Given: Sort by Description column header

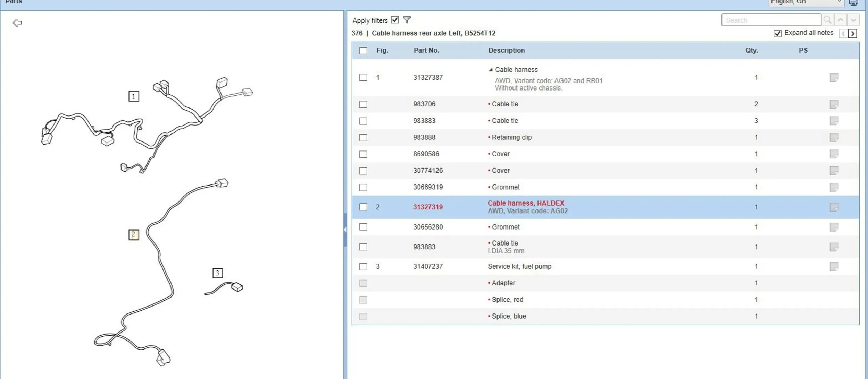Looking at the screenshot, I should pos(506,50).
